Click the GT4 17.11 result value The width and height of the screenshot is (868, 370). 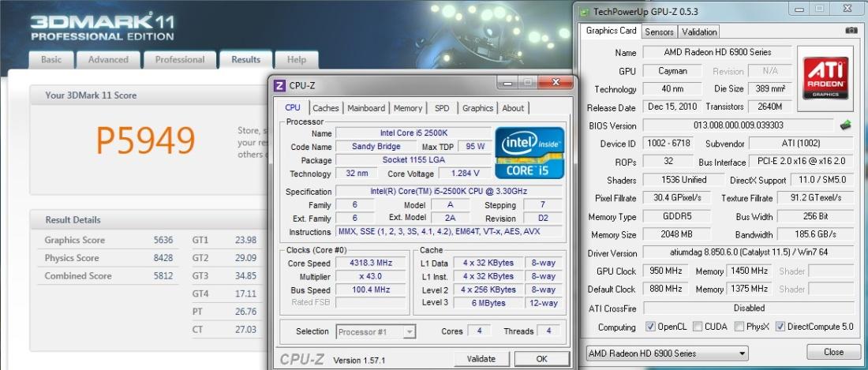tap(245, 293)
